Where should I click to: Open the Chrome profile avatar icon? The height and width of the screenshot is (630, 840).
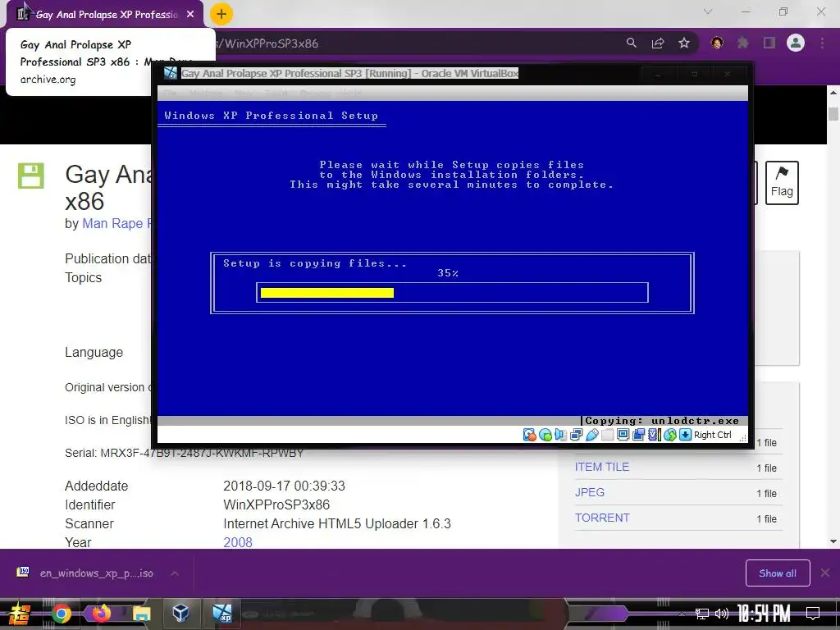coord(796,43)
